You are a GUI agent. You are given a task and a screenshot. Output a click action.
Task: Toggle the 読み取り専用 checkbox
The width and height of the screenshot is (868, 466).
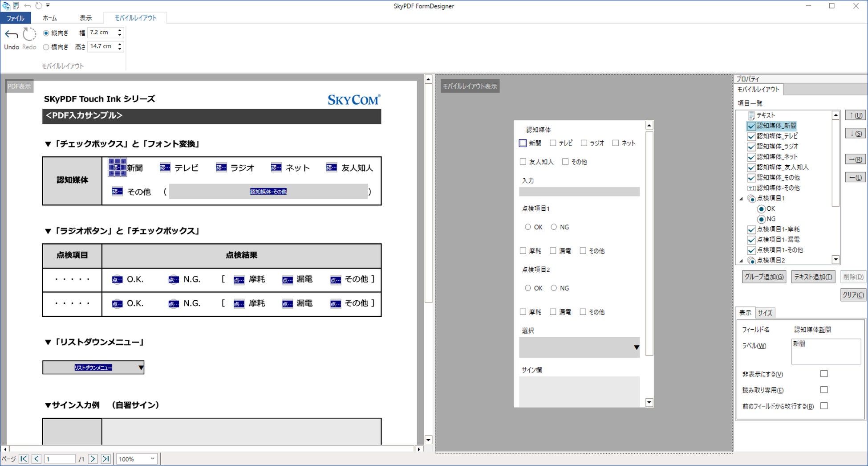(x=824, y=390)
